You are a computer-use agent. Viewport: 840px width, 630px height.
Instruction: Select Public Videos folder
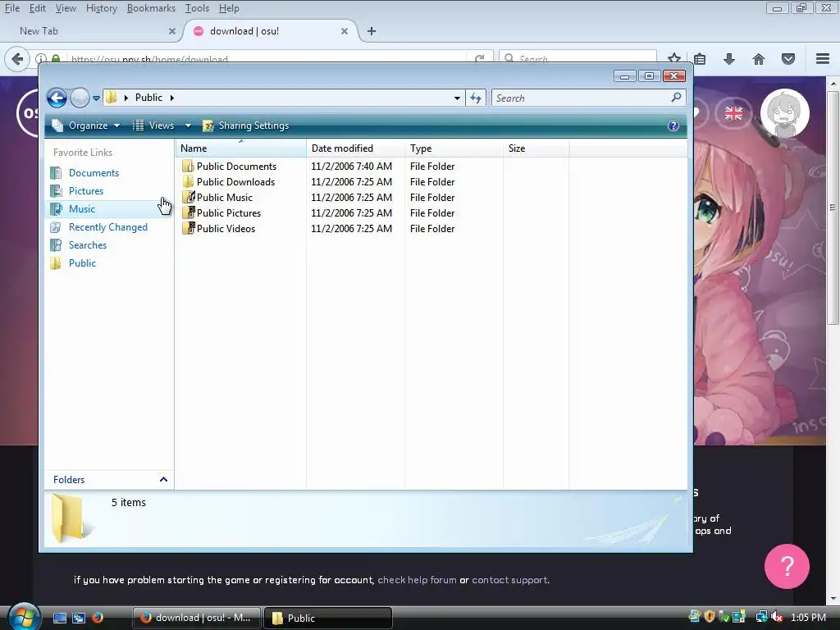point(226,229)
